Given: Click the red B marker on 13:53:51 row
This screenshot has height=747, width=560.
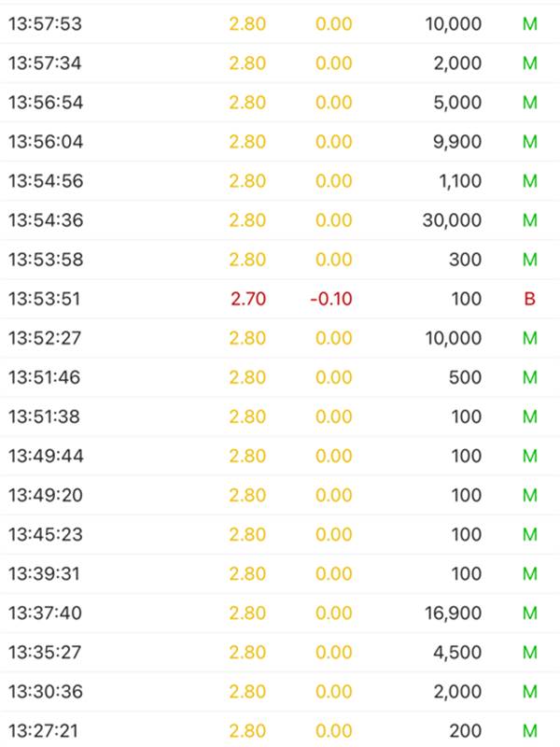Looking at the screenshot, I should point(529,299).
